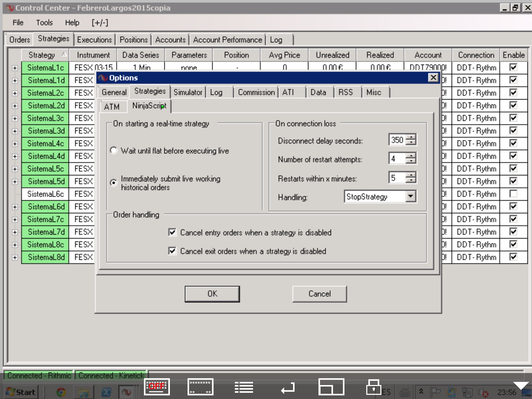Click the Number of restart attempts field

(x=397, y=158)
